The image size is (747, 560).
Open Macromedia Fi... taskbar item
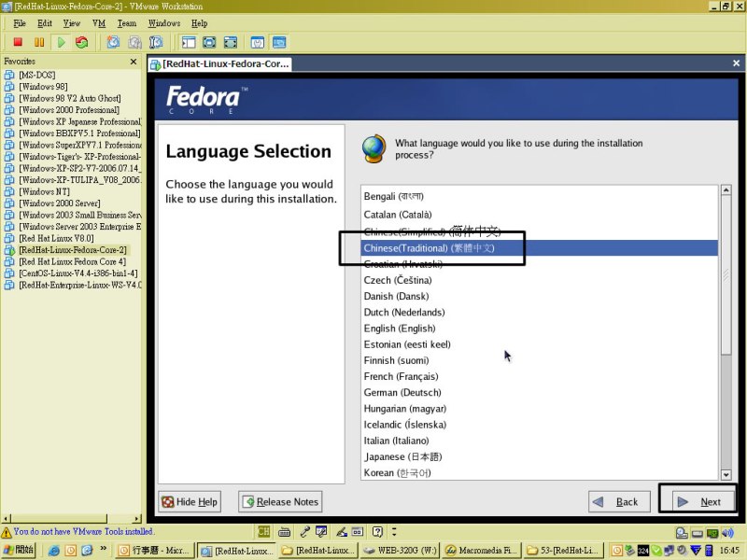pos(482,550)
